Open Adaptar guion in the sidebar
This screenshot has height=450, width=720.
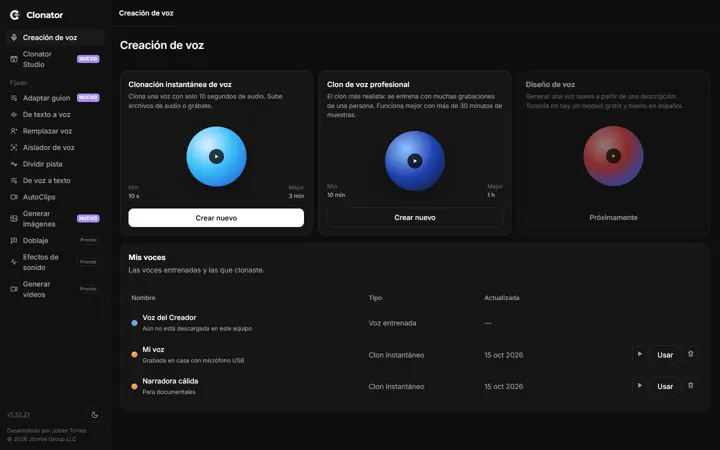click(55, 98)
